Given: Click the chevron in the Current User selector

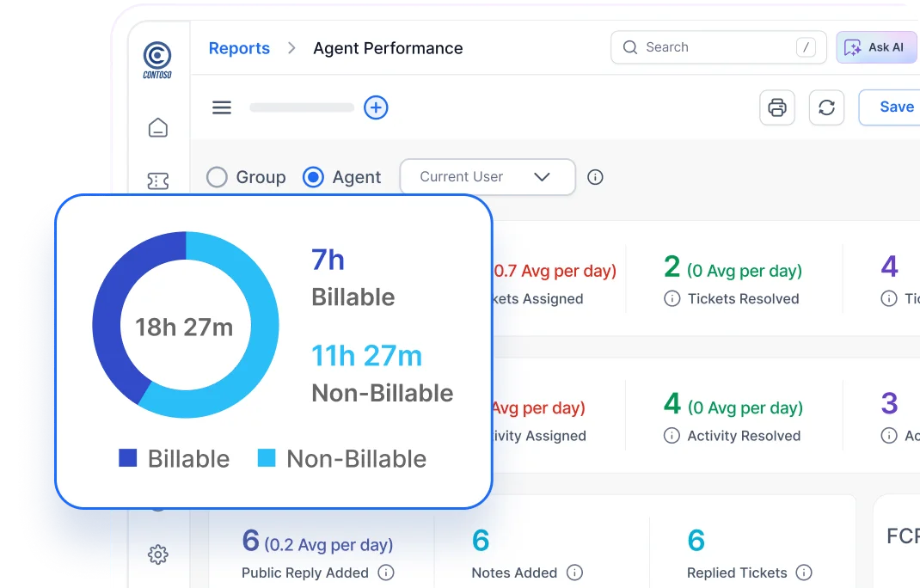Looking at the screenshot, I should (x=542, y=177).
